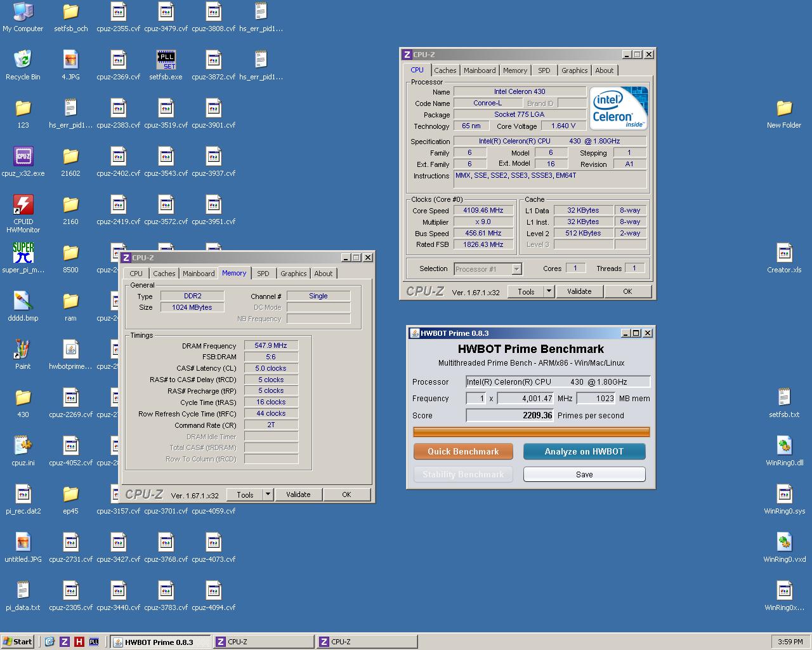Viewport: 812px width, 650px height.
Task: Launch super_pi_mod icon on desktop
Action: click(x=23, y=258)
